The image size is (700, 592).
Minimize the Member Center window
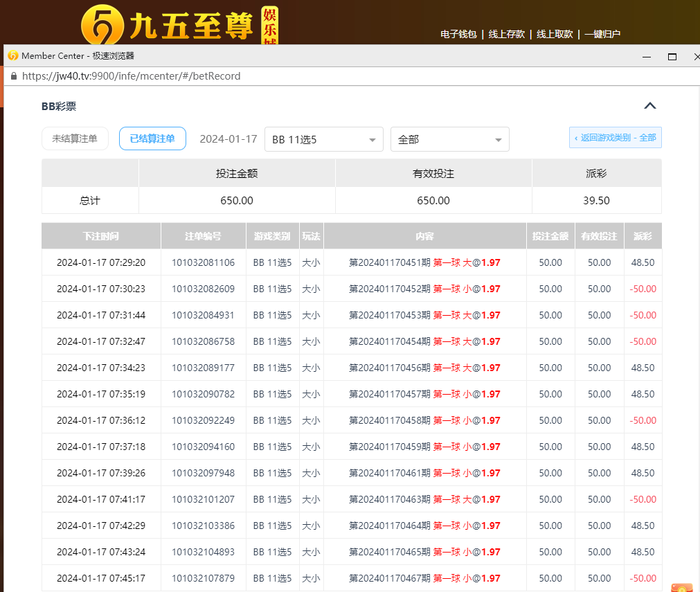[x=646, y=57]
